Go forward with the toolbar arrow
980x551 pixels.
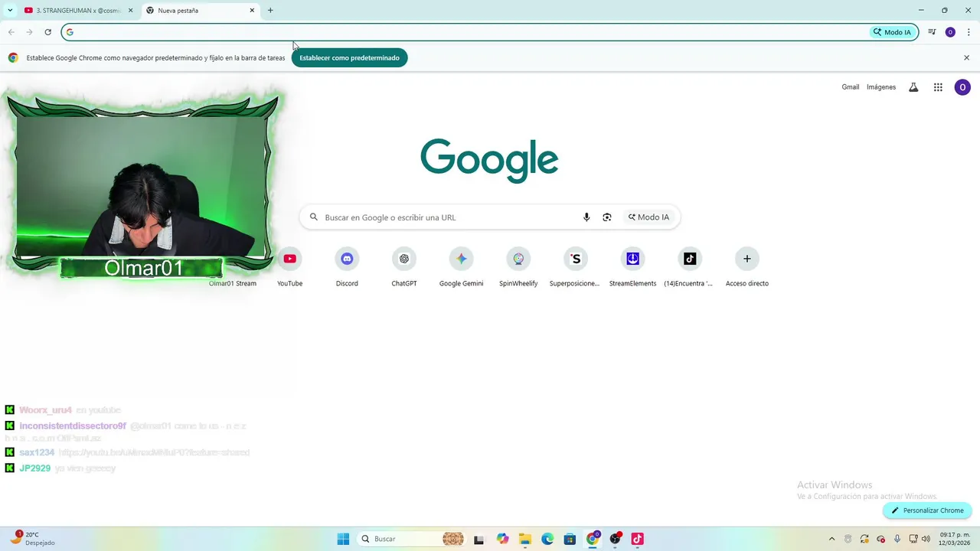click(29, 32)
